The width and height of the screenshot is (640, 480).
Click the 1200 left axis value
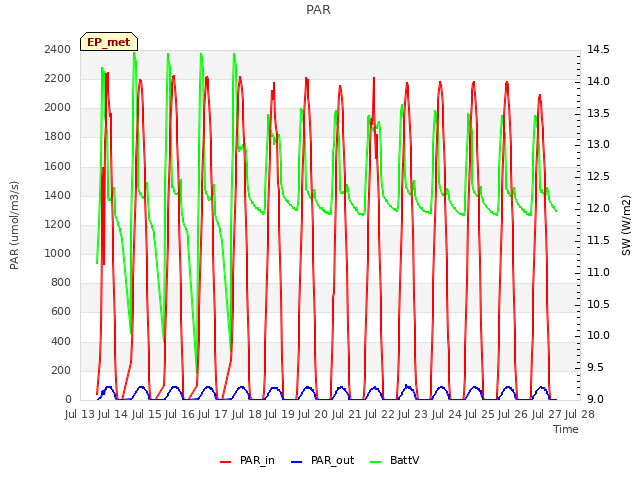point(58,224)
